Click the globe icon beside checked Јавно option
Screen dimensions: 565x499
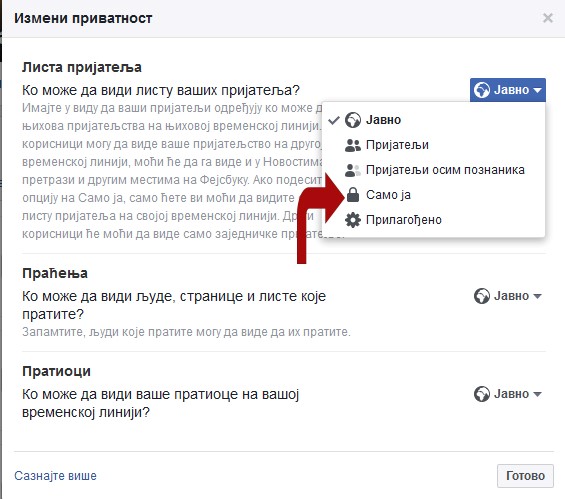click(352, 120)
